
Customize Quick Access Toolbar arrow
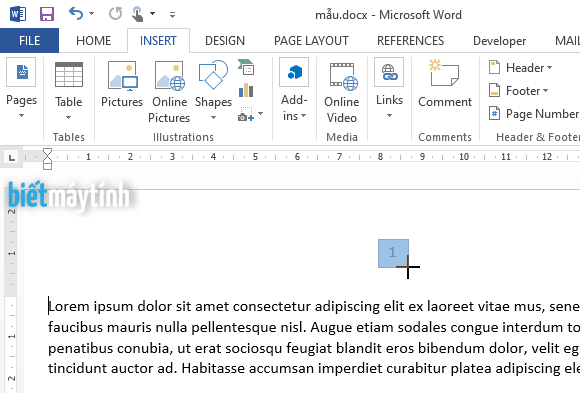[x=172, y=15]
